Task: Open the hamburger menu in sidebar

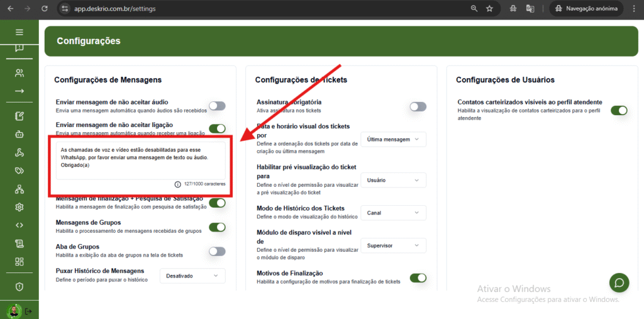Action: 19,32
